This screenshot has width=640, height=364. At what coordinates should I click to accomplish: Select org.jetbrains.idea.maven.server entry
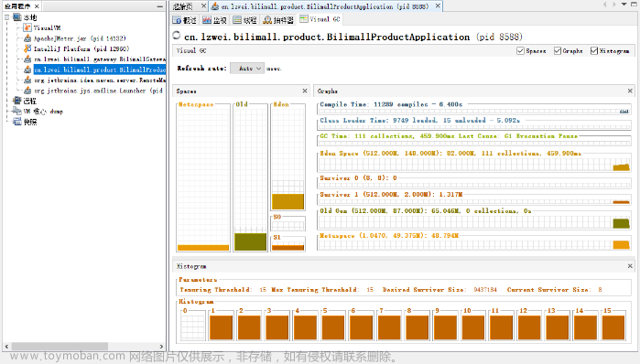tap(100, 80)
